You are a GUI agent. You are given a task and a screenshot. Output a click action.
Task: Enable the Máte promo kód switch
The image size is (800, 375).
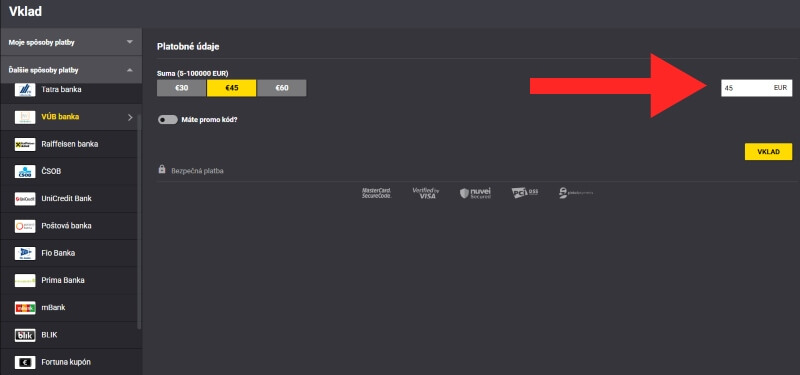[x=168, y=120]
